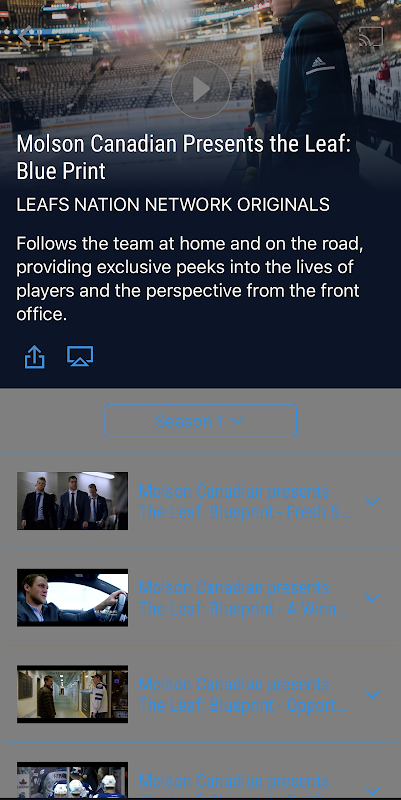The width and height of the screenshot is (401, 800).
Task: Expand the Opport... episode chevron
Action: tap(372, 695)
